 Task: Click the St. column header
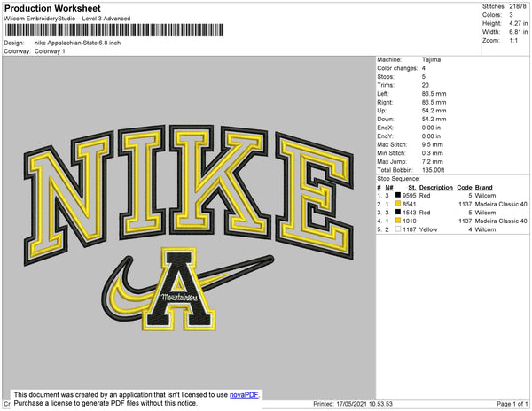coord(412,188)
